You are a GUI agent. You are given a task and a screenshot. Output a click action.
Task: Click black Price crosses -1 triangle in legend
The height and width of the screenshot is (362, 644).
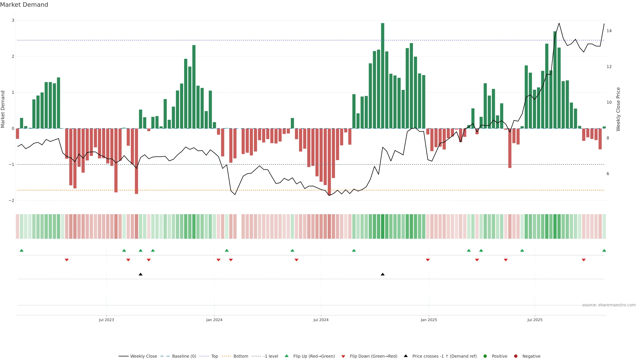click(406, 356)
